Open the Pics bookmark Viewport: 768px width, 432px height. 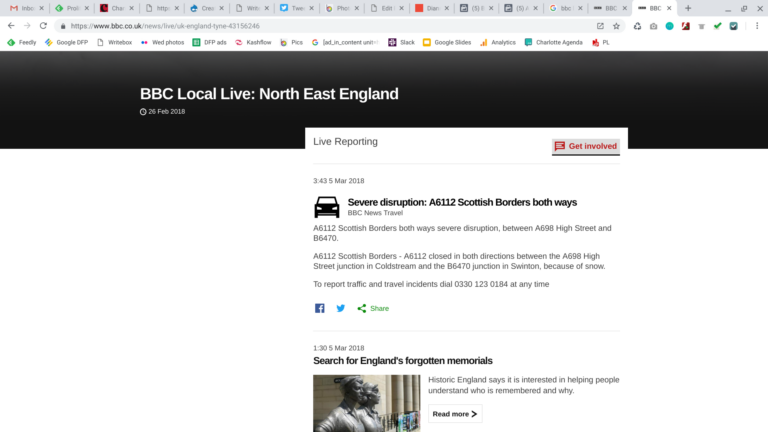click(x=291, y=43)
